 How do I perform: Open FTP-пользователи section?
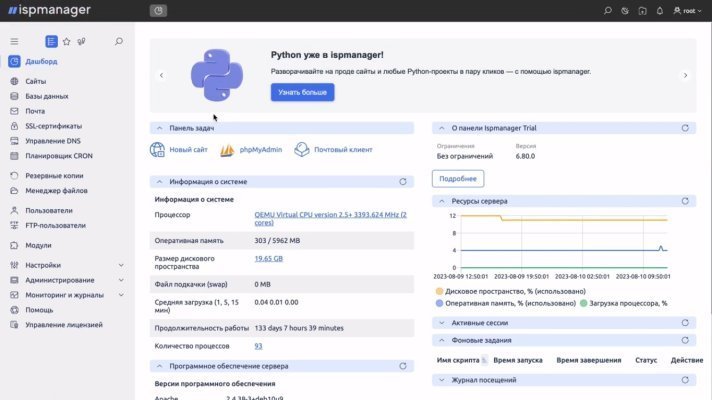tap(55, 226)
